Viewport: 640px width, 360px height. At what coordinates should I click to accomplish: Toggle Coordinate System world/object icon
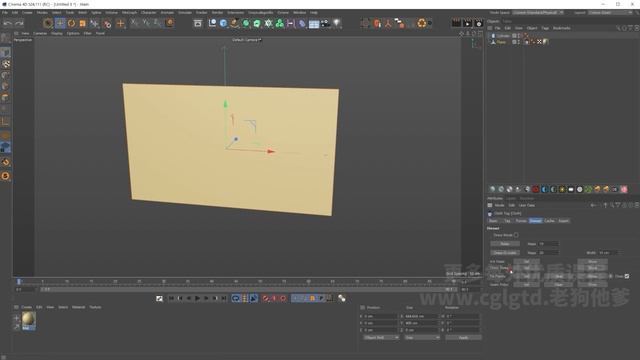[170, 23]
